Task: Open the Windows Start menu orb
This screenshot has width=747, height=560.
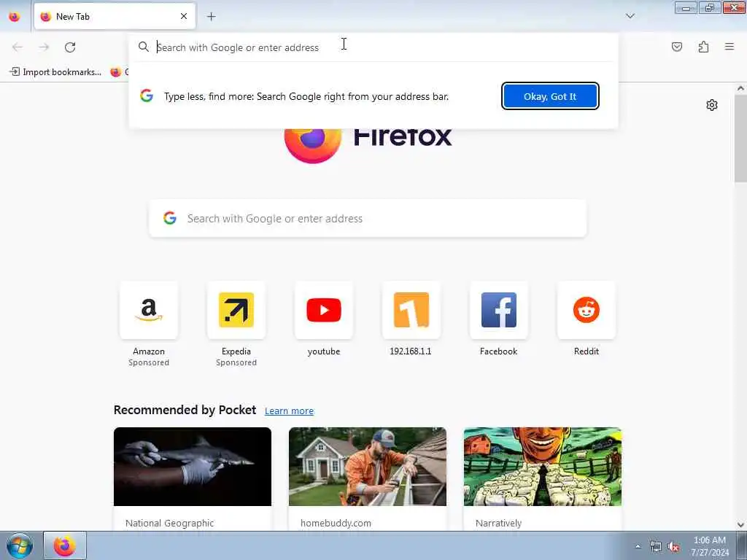Action: (x=20, y=545)
